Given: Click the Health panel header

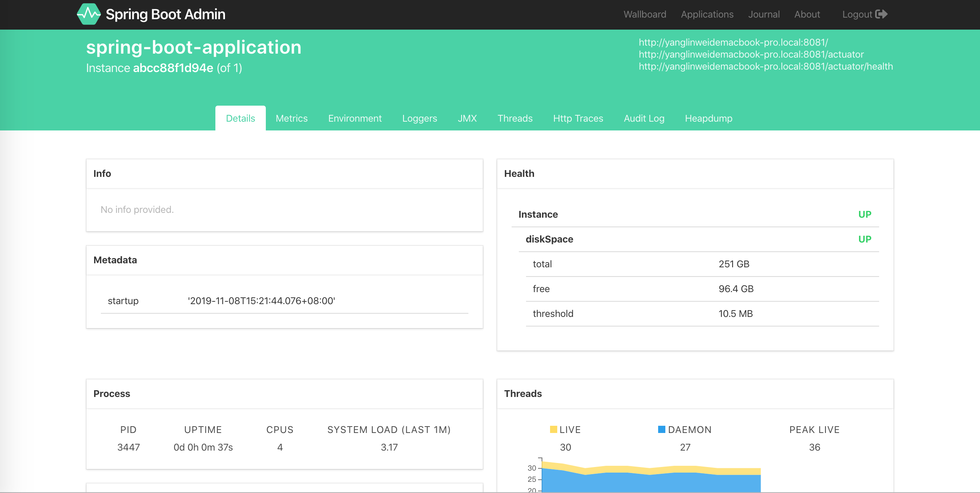Looking at the screenshot, I should pyautogui.click(x=695, y=174).
